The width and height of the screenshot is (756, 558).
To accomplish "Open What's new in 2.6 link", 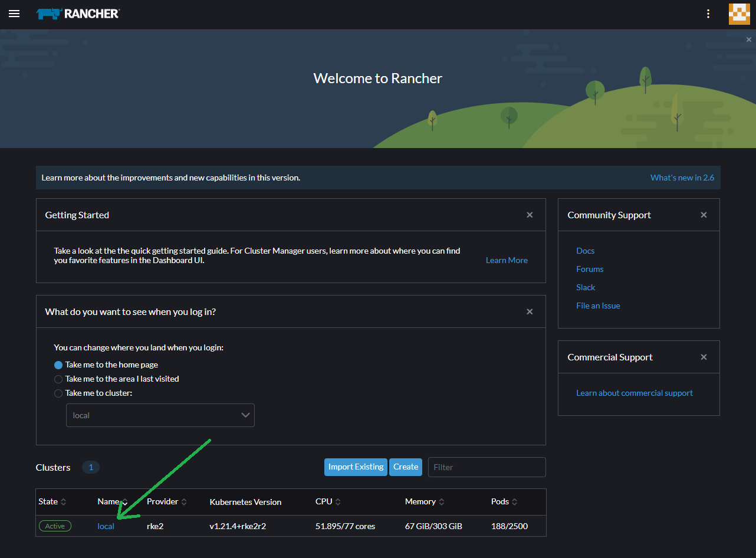I will tap(682, 178).
